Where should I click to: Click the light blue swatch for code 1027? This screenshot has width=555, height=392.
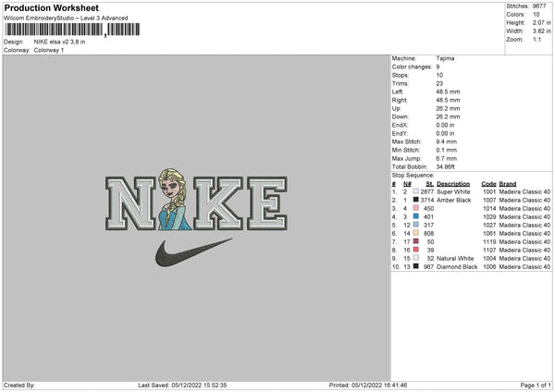(x=416, y=225)
